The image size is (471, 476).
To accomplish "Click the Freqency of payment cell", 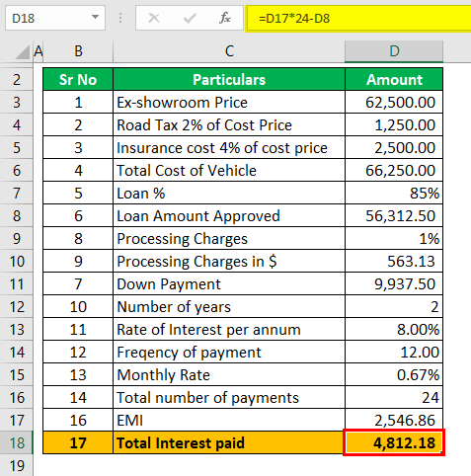I will [229, 353].
